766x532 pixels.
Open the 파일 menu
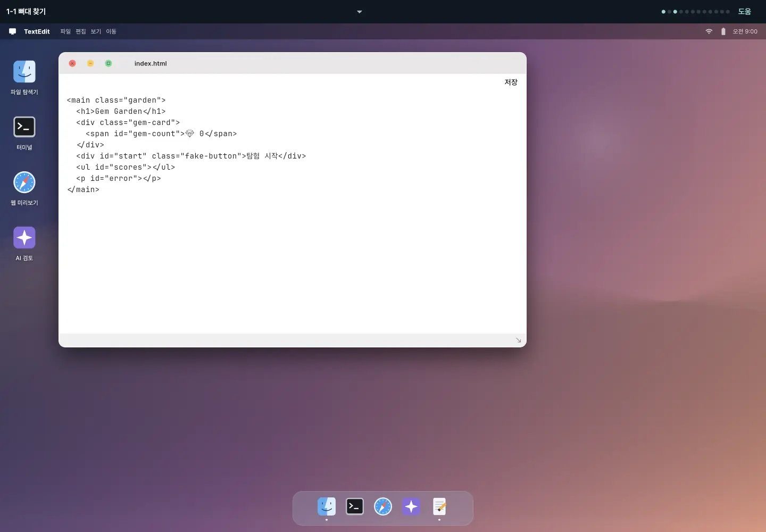(x=65, y=31)
